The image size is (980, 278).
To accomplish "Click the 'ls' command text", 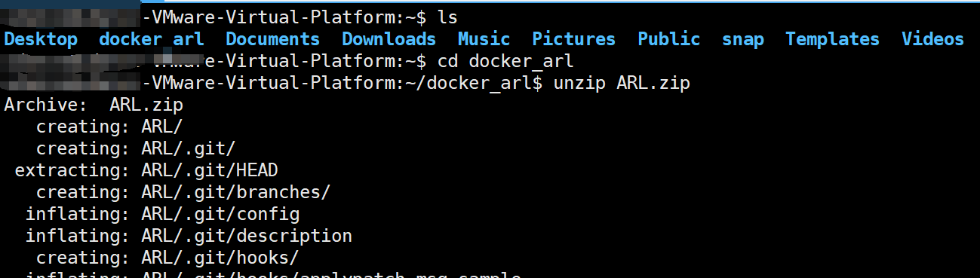I will click(x=447, y=17).
